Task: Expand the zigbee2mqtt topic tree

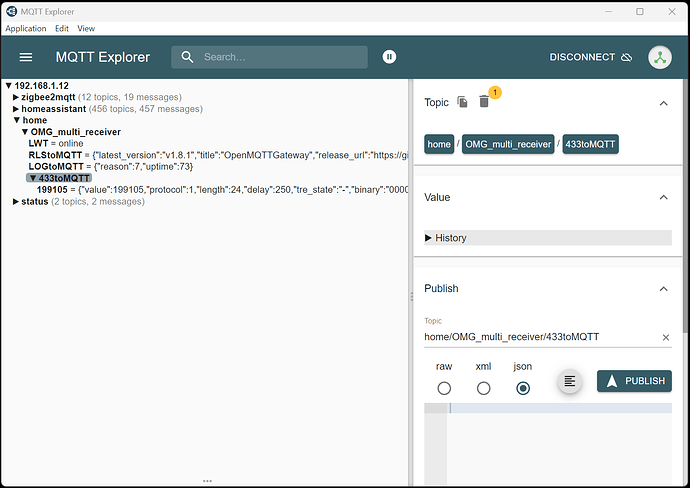Action: click(16, 97)
